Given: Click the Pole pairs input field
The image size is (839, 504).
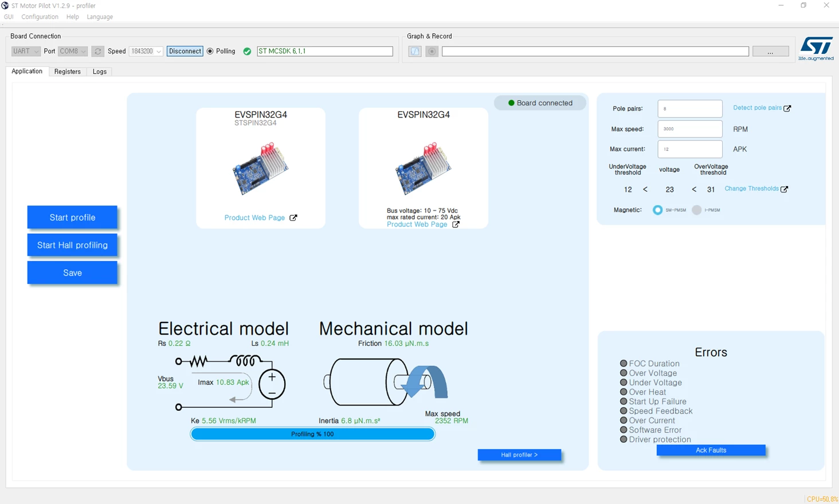Looking at the screenshot, I should coord(690,109).
